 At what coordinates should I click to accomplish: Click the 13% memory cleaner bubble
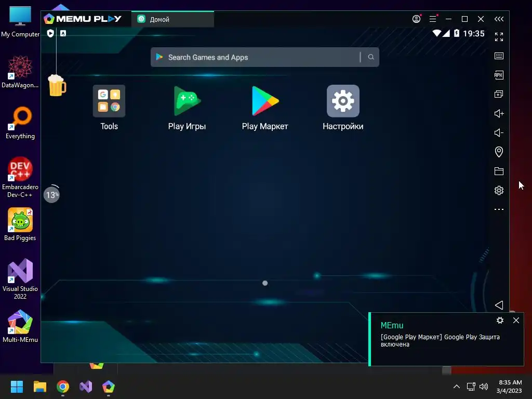tap(51, 195)
